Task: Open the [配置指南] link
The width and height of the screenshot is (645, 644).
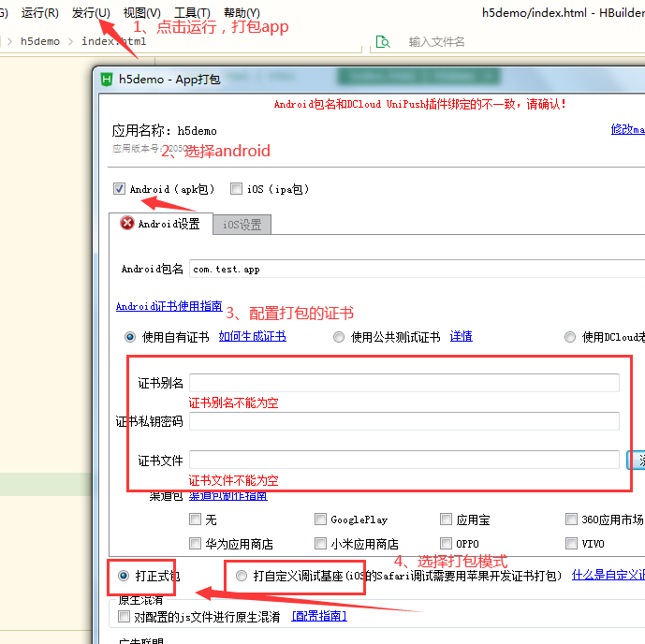Action: [319, 616]
